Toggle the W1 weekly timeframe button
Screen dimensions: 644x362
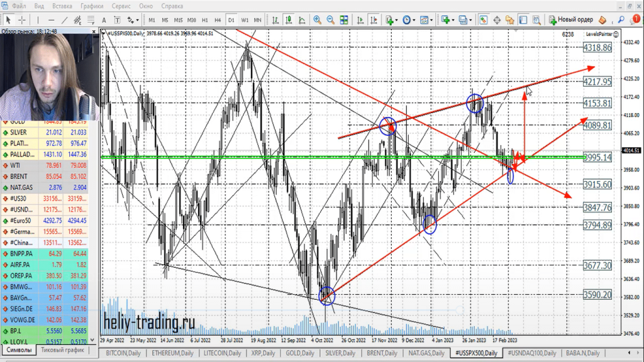(245, 19)
